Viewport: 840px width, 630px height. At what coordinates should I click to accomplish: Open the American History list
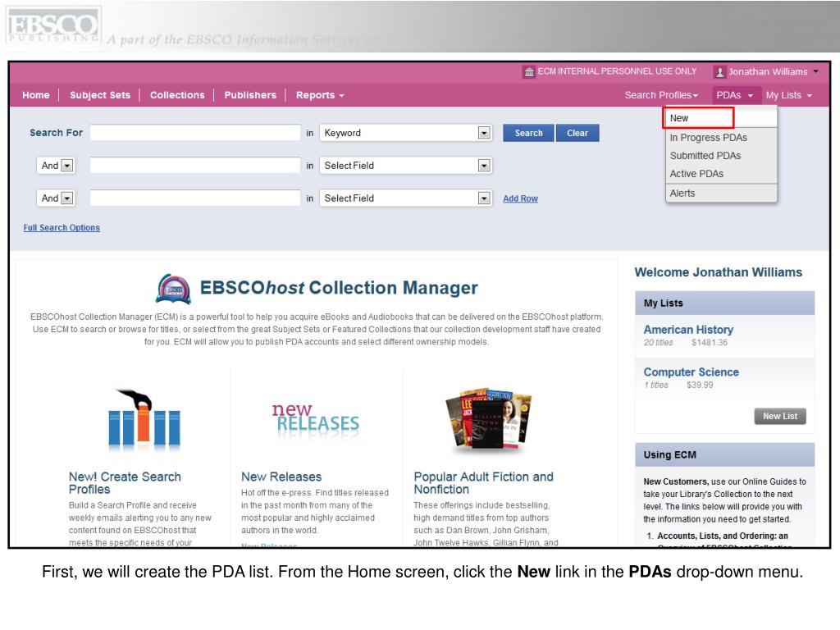tap(688, 330)
